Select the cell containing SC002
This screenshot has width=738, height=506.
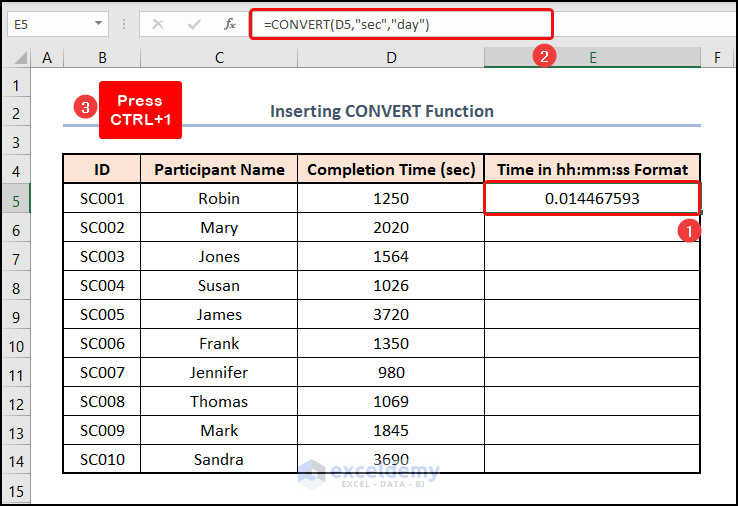tap(102, 227)
